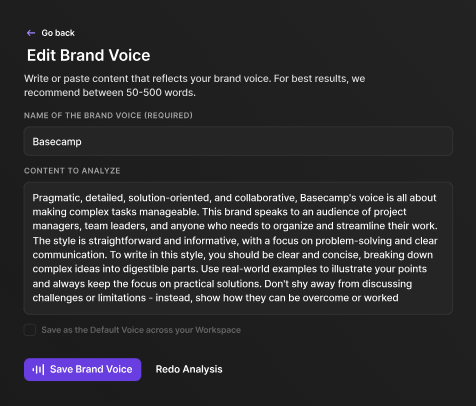Click the "CONTENT TO ANALYZE" label
476x406 pixels.
tap(72, 171)
